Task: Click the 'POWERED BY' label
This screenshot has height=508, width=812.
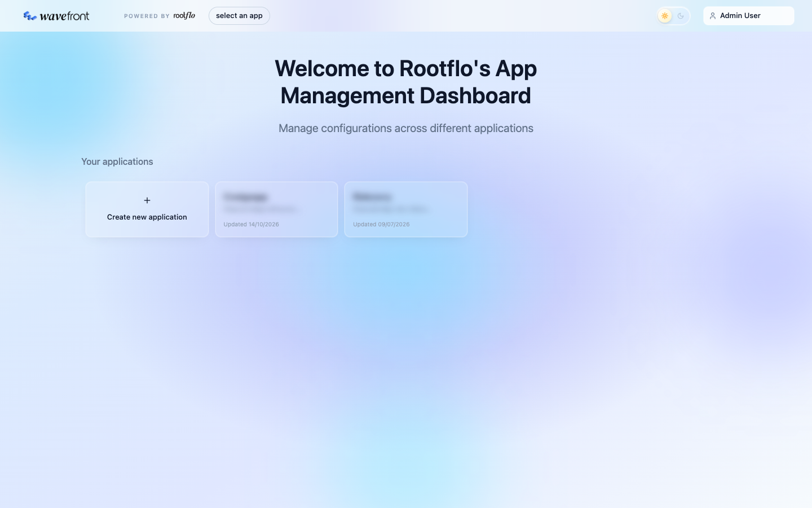Action: click(147, 16)
